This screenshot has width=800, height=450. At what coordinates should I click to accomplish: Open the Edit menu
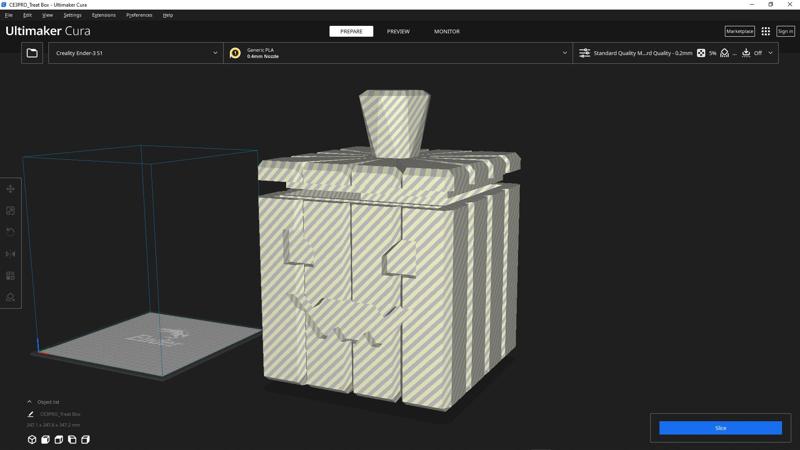[28, 15]
